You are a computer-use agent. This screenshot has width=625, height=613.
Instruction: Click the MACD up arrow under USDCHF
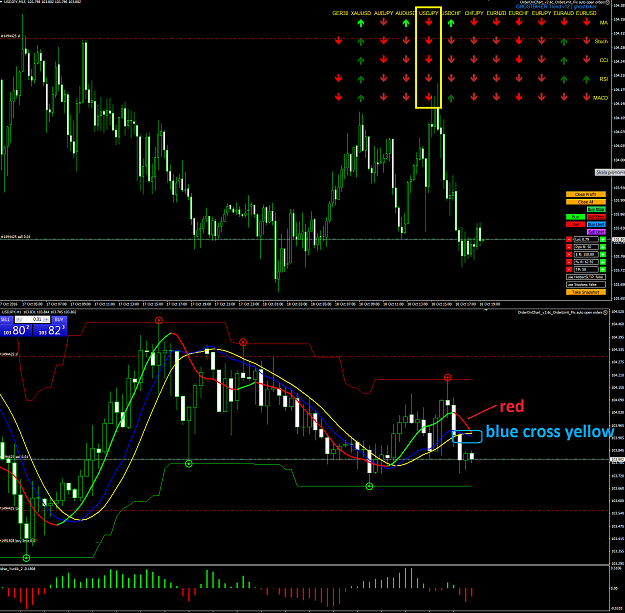click(451, 98)
